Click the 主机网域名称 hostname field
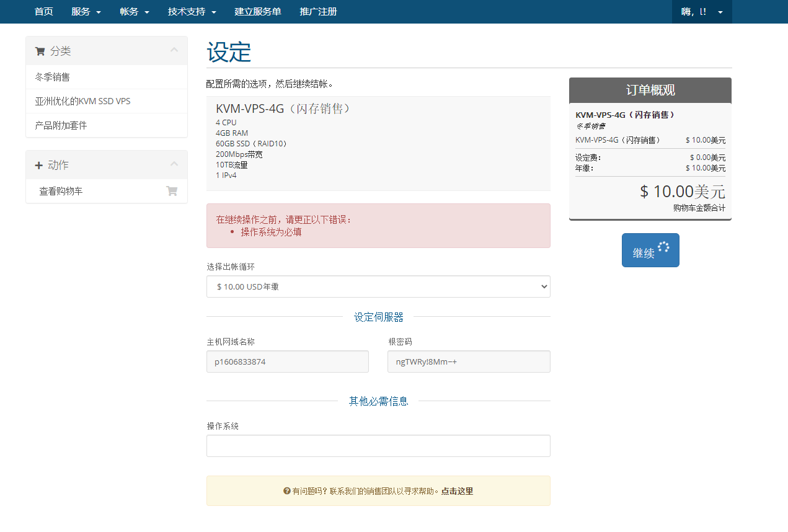Screen dimensions: 788x532 (288, 361)
